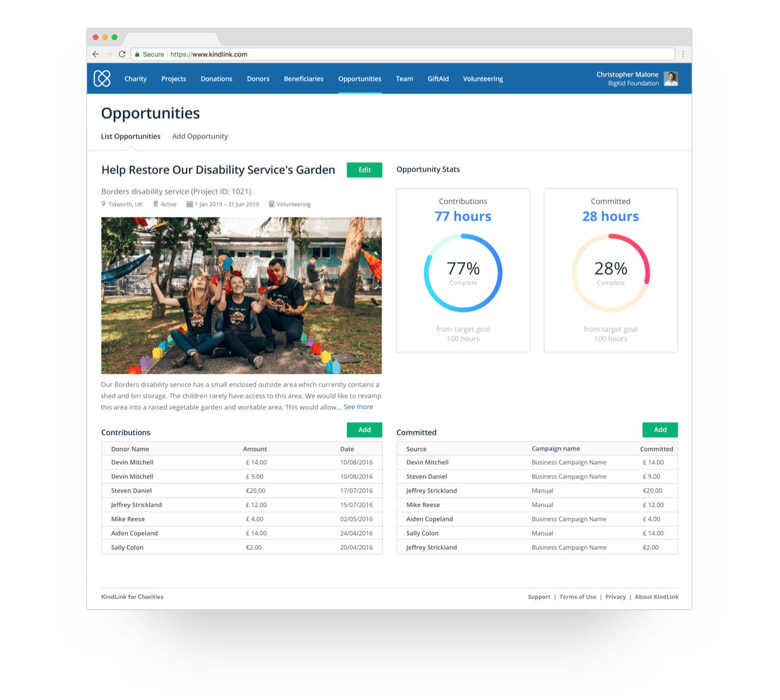Open Christopher Malone profile avatar
Image resolution: width=780 pixels, height=700 pixels.
tap(671, 79)
